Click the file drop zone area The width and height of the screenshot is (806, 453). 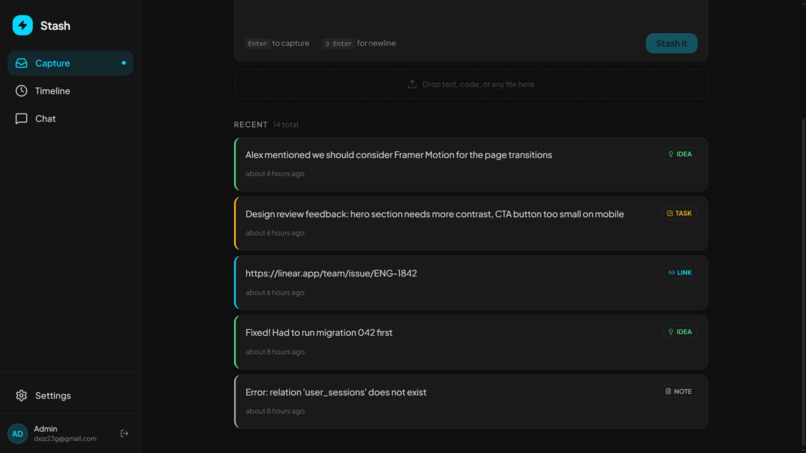pyautogui.click(x=471, y=84)
